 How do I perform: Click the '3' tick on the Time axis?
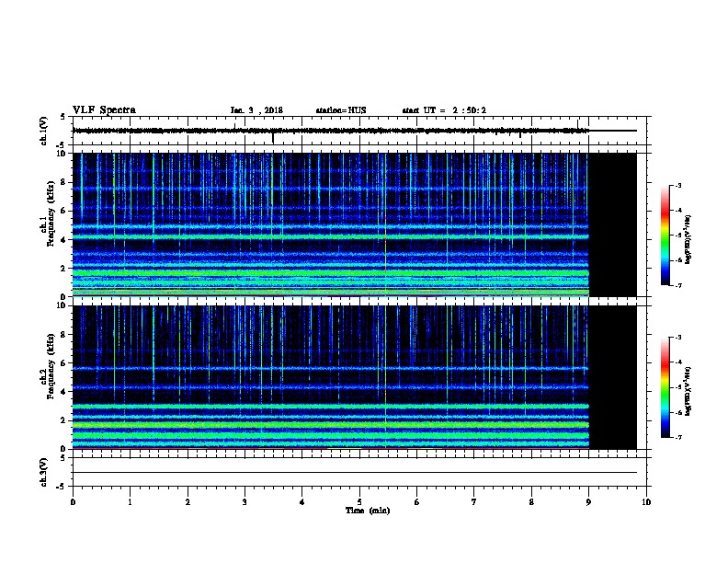pyautogui.click(x=245, y=502)
